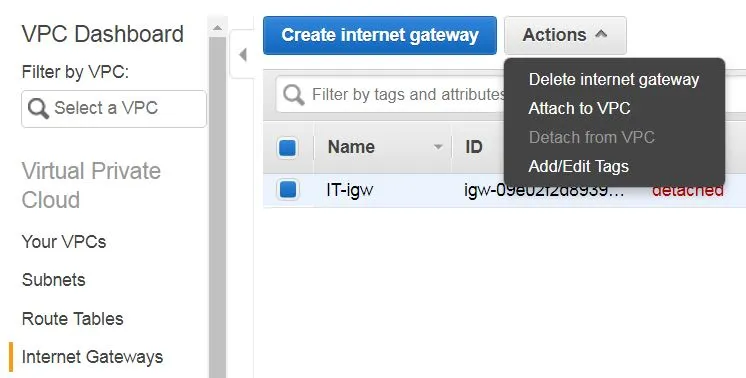Viewport: 746px width, 378px height.
Task: Select Add/Edit Tags menu entry
Action: click(x=579, y=166)
